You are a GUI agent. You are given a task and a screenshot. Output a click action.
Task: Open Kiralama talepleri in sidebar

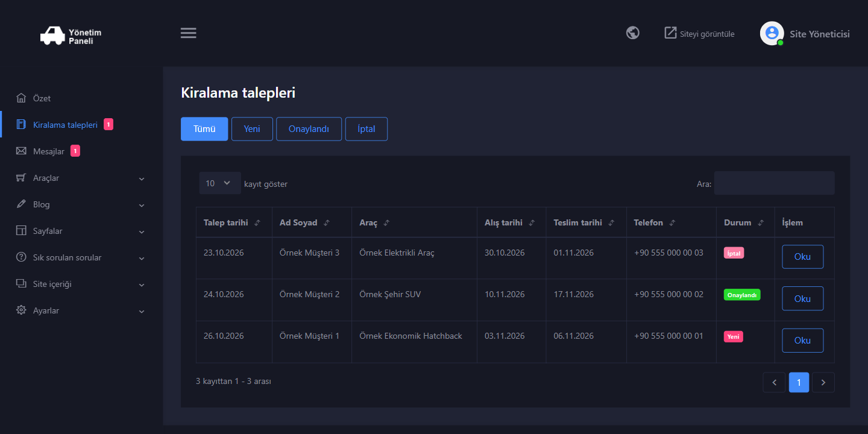pyautogui.click(x=64, y=125)
